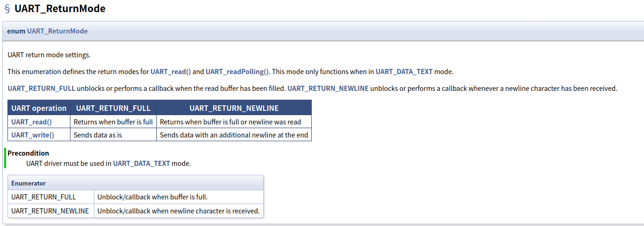Click the "Returns when buffer is full" cell

pos(113,122)
